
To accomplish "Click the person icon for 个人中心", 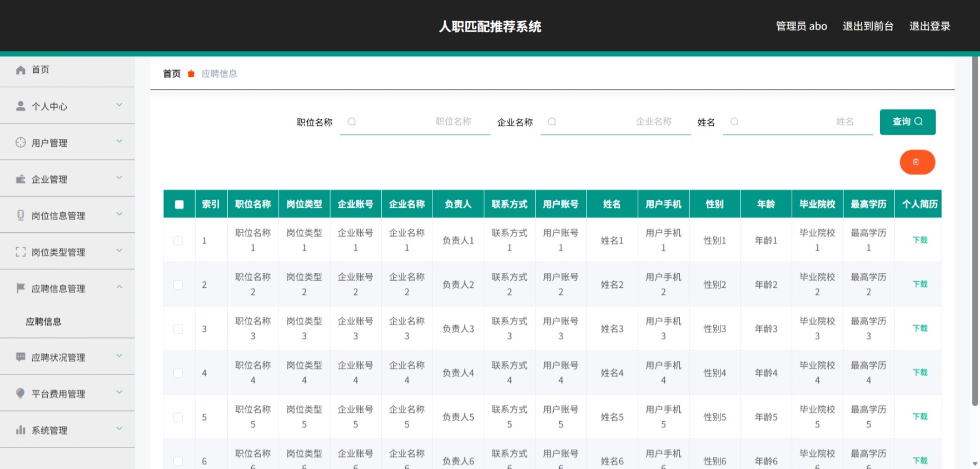I will click(21, 106).
